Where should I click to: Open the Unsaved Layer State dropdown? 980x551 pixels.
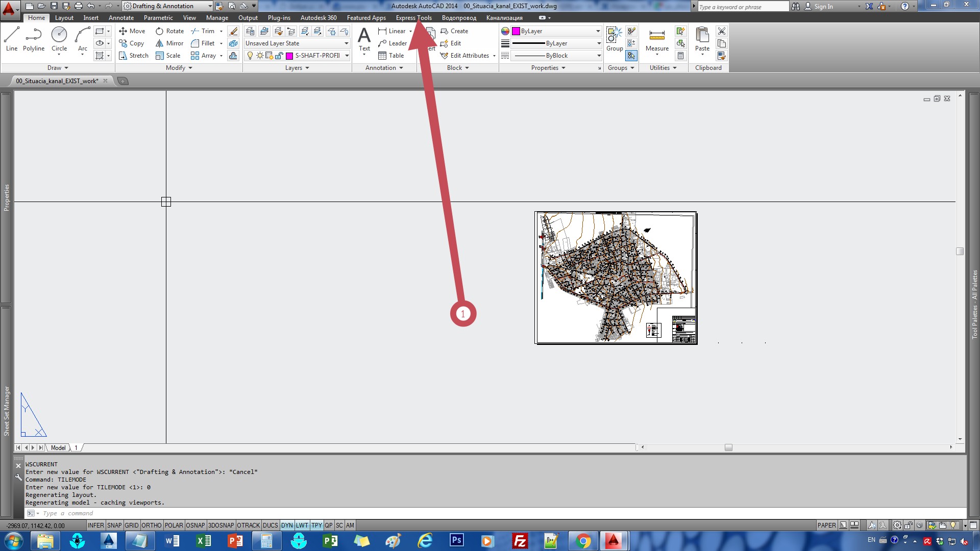pyautogui.click(x=346, y=42)
